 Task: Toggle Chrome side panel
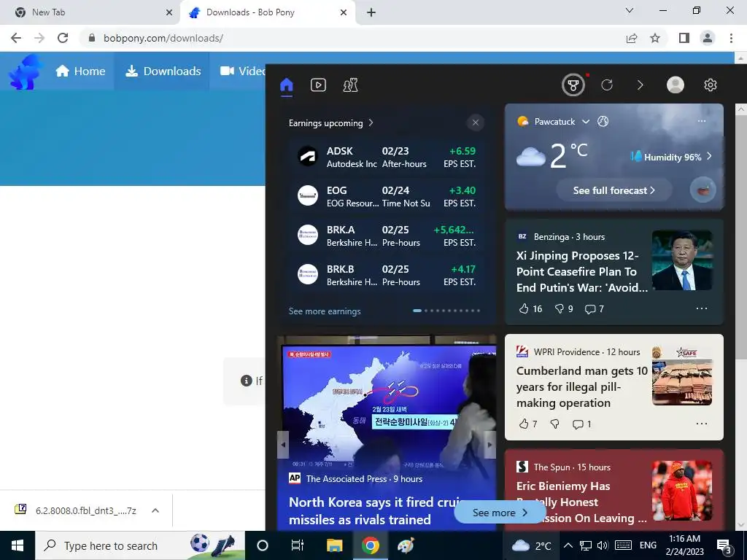coord(684,38)
